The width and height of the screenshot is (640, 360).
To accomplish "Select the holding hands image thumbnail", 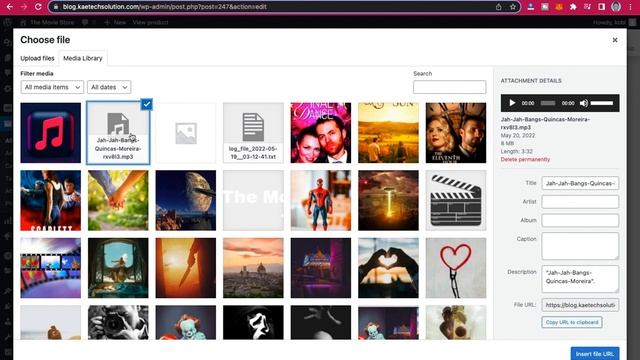I will [118, 200].
